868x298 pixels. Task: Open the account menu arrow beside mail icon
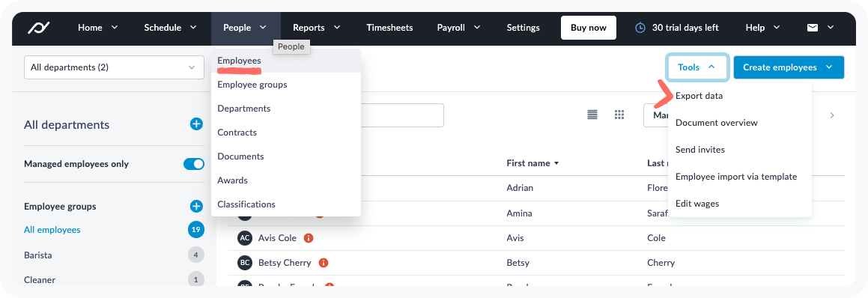831,28
